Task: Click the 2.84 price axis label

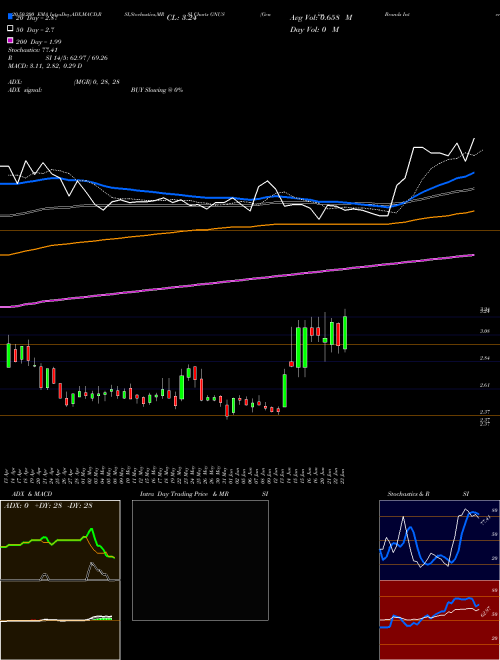Action: tap(484, 358)
